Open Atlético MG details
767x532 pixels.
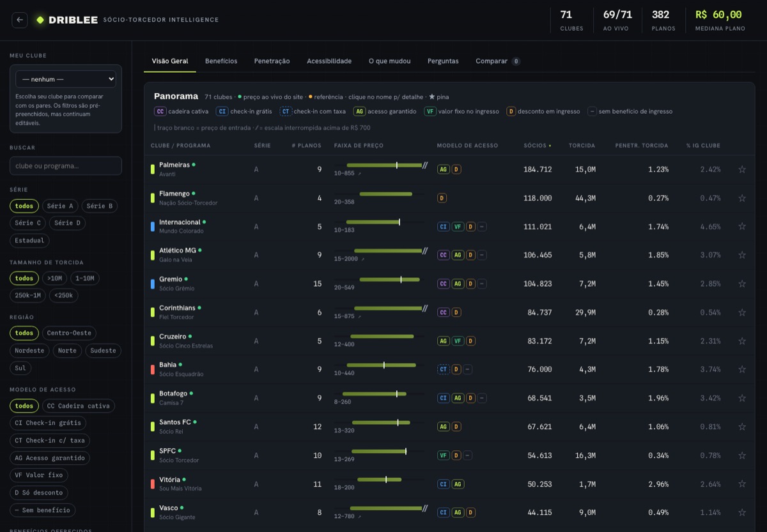point(178,250)
